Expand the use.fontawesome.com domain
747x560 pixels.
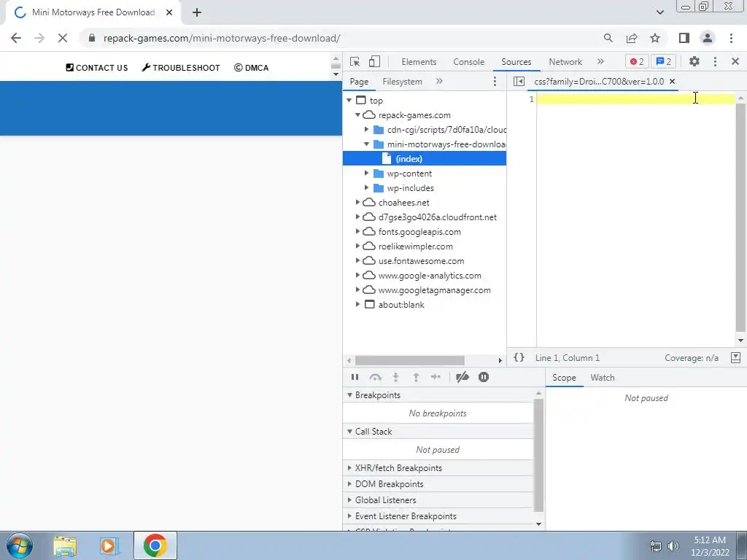click(357, 261)
